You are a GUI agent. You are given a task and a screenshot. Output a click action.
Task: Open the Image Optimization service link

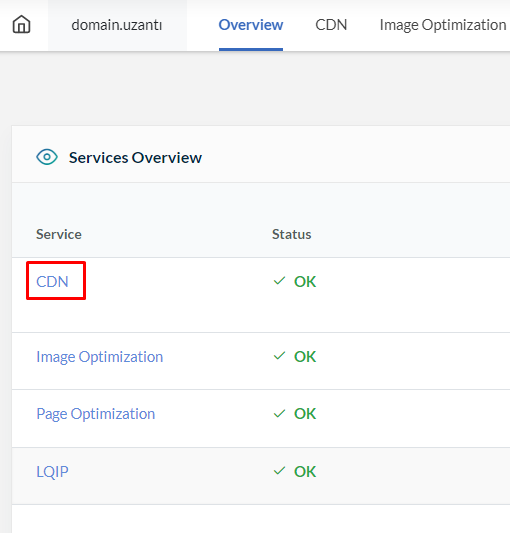(100, 357)
